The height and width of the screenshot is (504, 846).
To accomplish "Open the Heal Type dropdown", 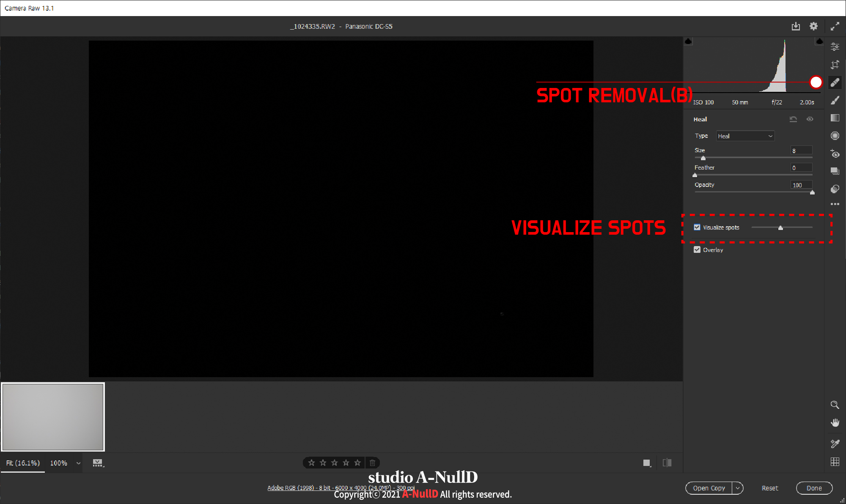I will pos(745,136).
